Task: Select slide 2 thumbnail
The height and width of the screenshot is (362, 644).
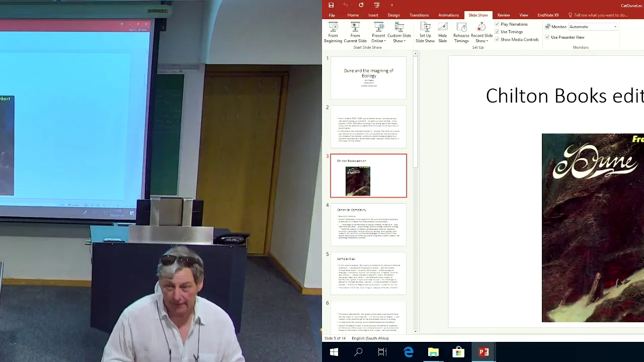Action: pyautogui.click(x=368, y=127)
